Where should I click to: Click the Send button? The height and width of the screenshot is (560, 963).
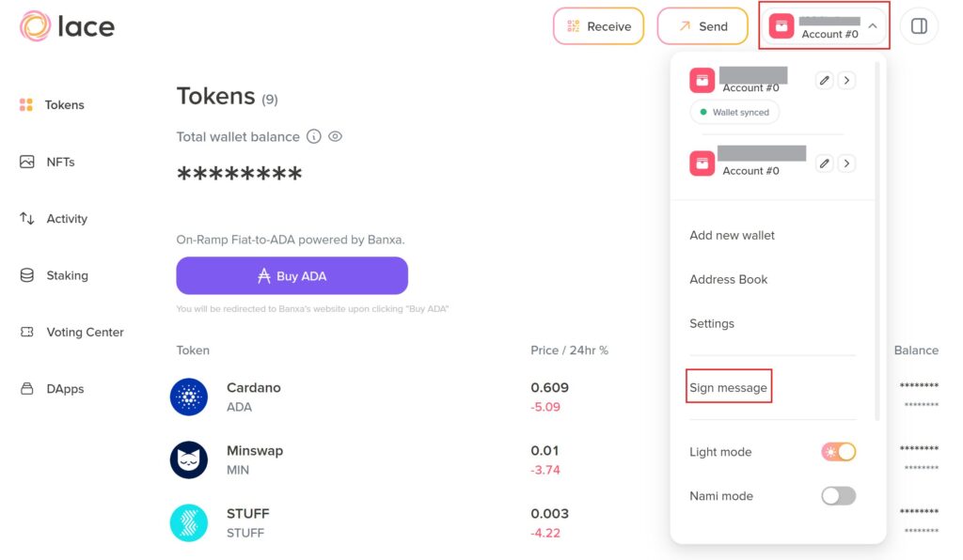coord(703,26)
